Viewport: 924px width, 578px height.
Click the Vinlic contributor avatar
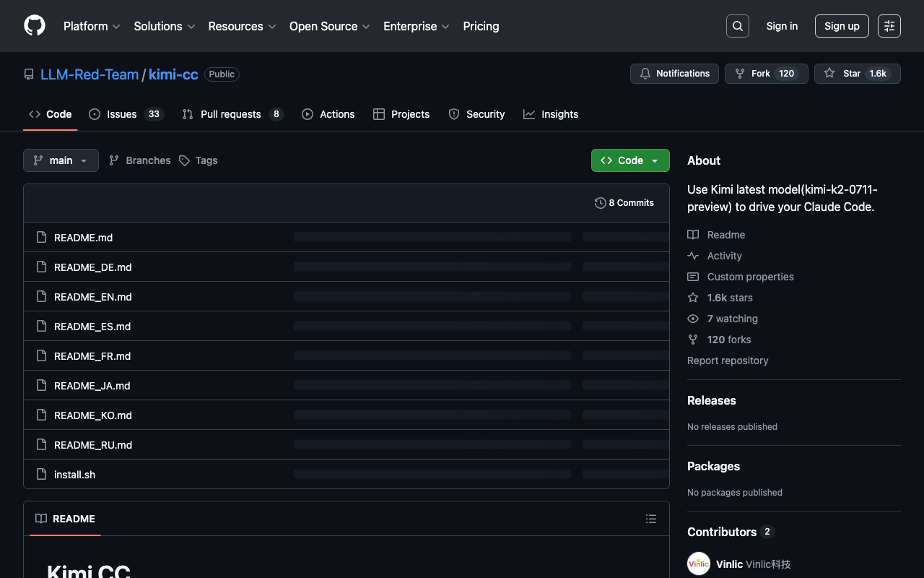tap(699, 564)
